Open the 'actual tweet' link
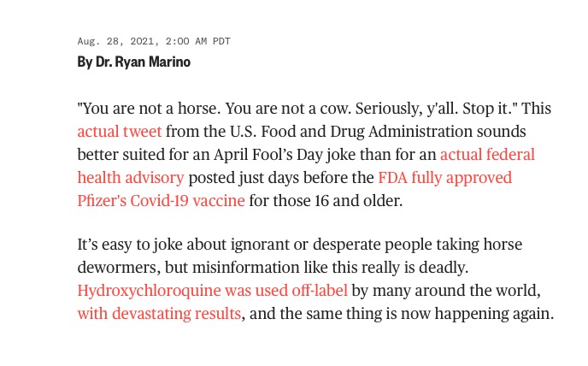 click(x=120, y=132)
